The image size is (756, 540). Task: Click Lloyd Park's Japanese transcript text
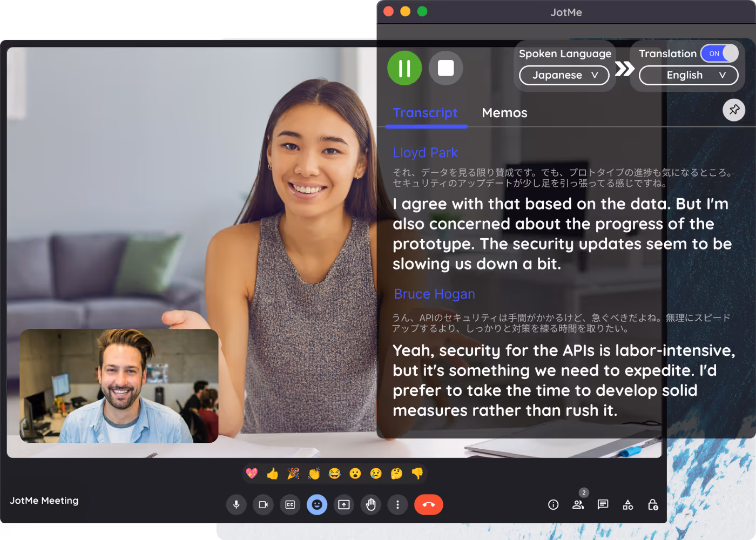click(563, 178)
